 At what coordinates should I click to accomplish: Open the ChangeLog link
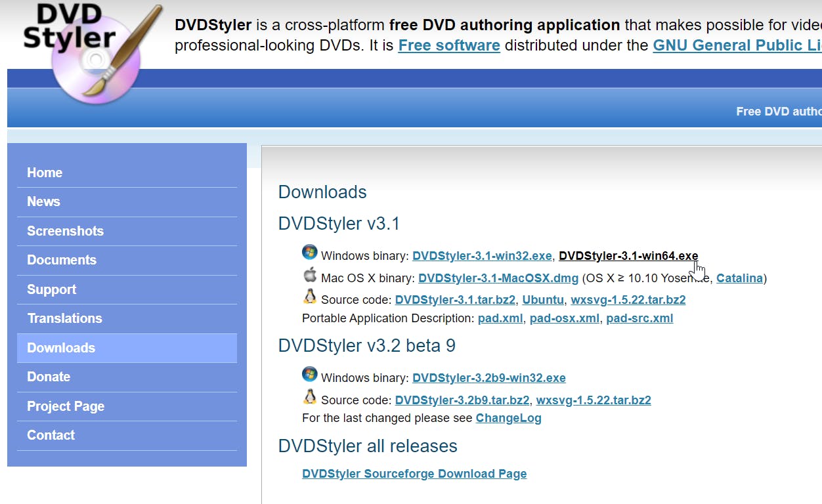pyautogui.click(x=509, y=418)
